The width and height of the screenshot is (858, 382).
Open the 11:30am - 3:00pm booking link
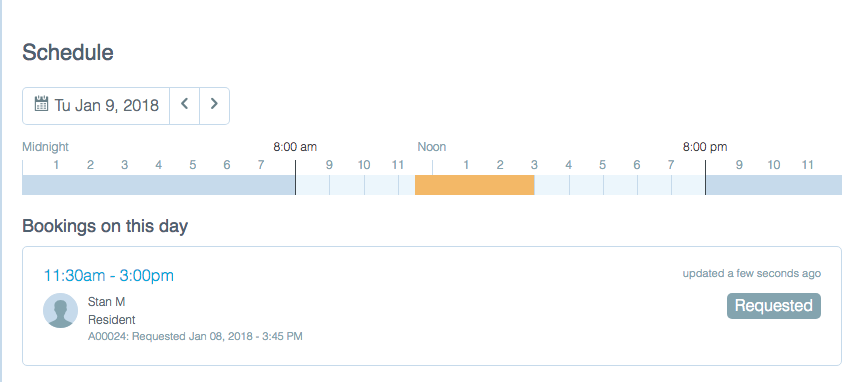click(x=109, y=275)
